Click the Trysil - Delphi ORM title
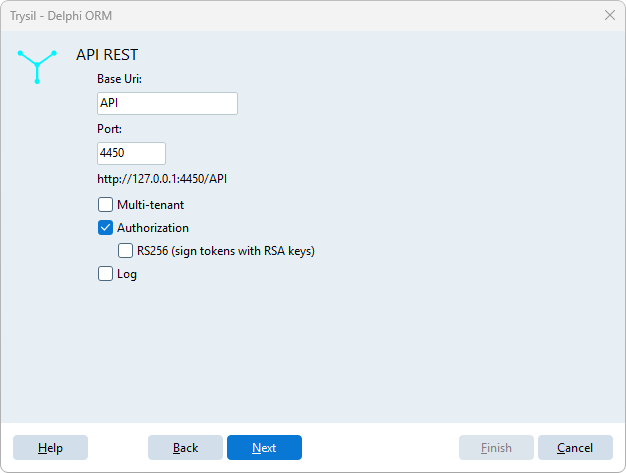 click(61, 16)
